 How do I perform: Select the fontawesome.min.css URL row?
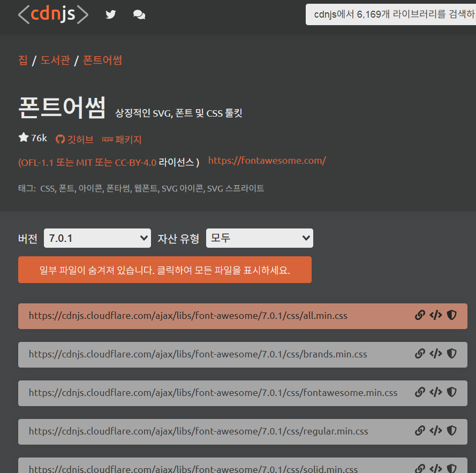[x=213, y=393]
